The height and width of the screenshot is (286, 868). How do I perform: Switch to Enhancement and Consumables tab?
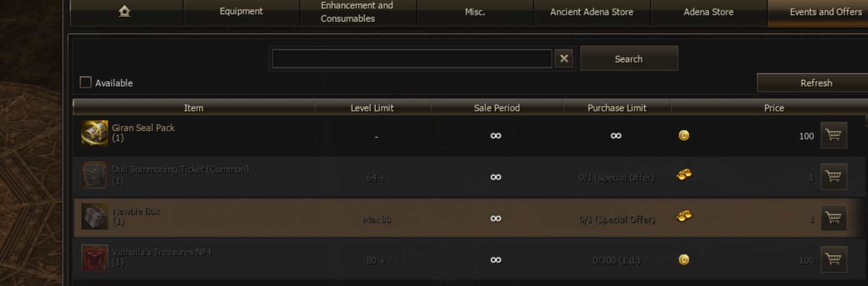tap(357, 12)
